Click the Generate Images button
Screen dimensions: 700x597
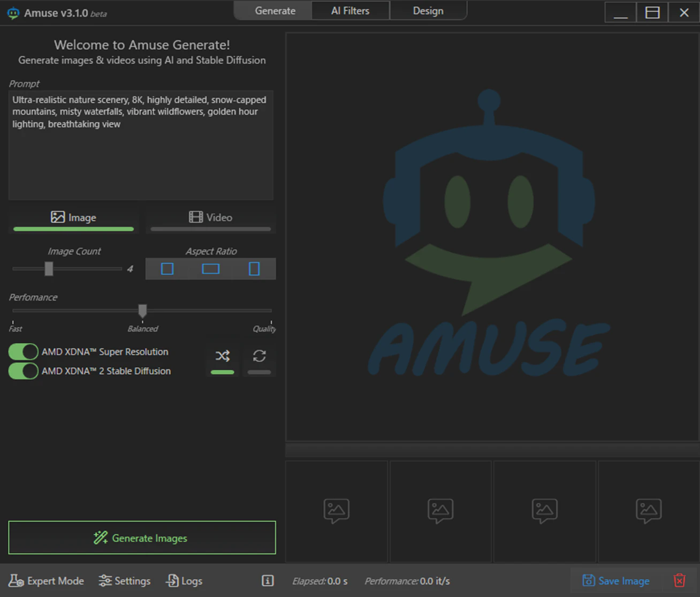tap(142, 538)
